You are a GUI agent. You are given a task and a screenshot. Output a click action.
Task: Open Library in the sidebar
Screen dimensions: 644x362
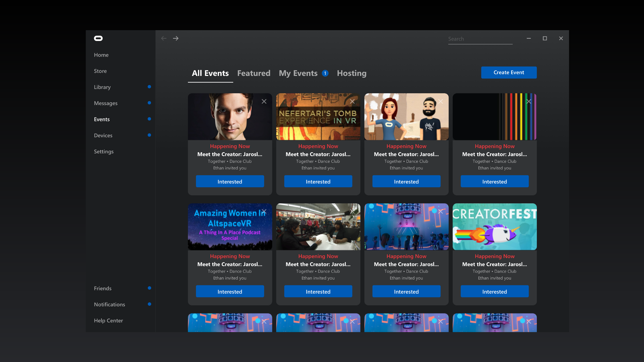click(x=102, y=87)
